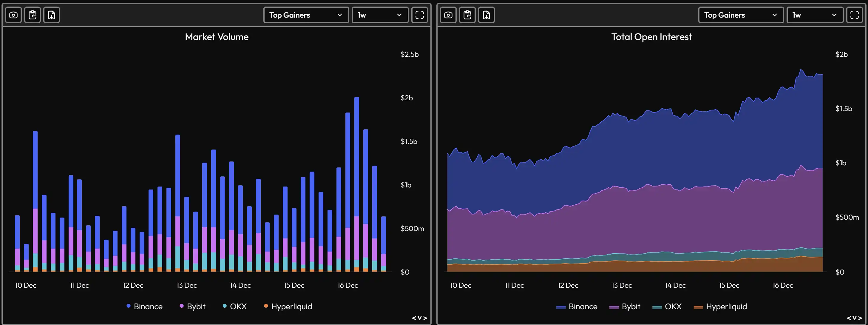Click the download/export icon on right chart
The height and width of the screenshot is (325, 868).
(486, 14)
